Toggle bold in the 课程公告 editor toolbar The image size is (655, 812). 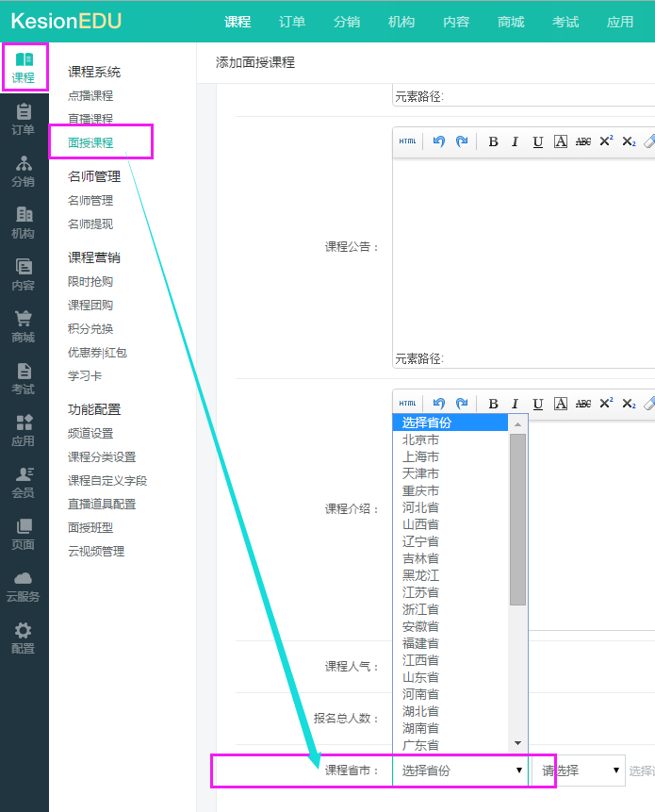[493, 141]
